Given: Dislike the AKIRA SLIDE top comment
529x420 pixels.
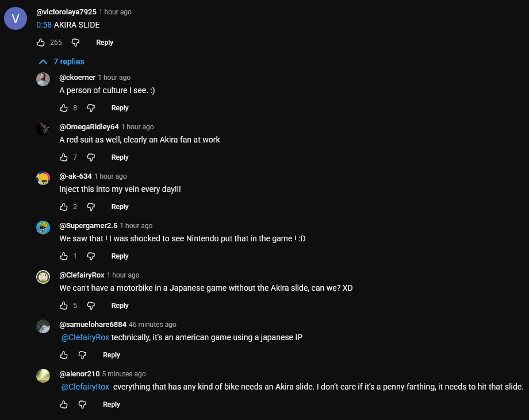Looking at the screenshot, I should [75, 43].
